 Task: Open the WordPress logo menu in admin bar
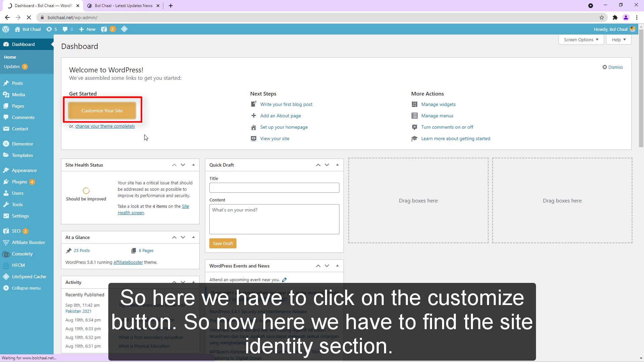(6, 29)
